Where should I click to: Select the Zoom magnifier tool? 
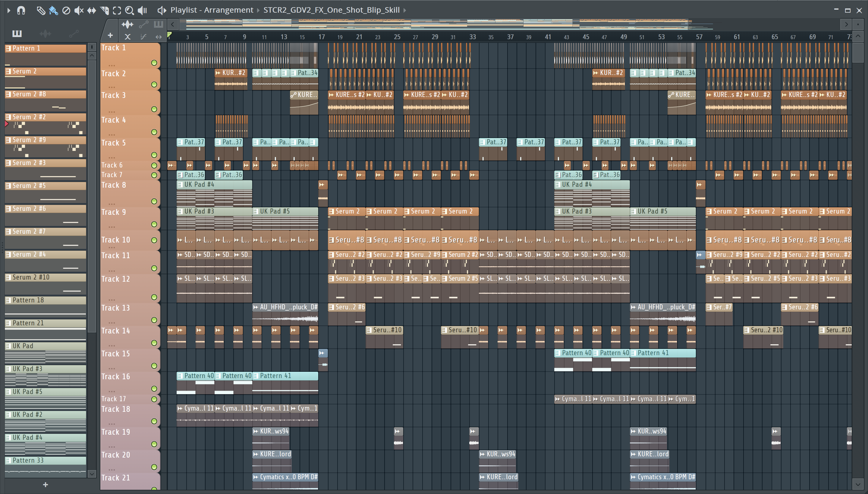(129, 11)
